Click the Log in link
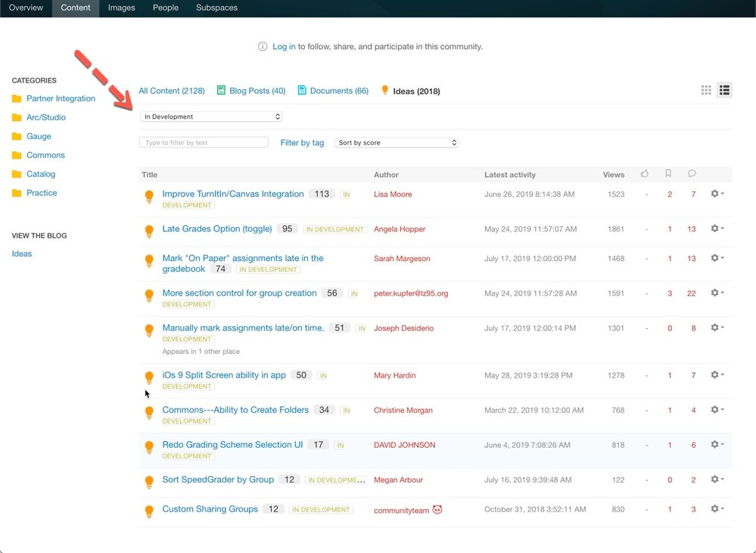This screenshot has height=553, width=756. (x=284, y=46)
